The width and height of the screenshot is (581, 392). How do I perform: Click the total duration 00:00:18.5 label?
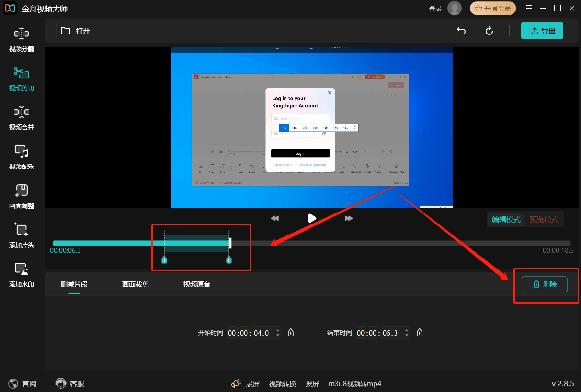pos(558,250)
